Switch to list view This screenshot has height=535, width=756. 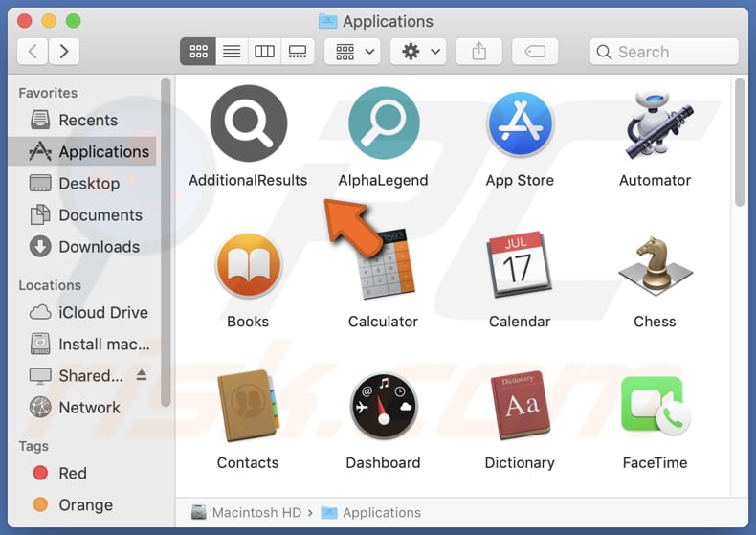point(232,51)
